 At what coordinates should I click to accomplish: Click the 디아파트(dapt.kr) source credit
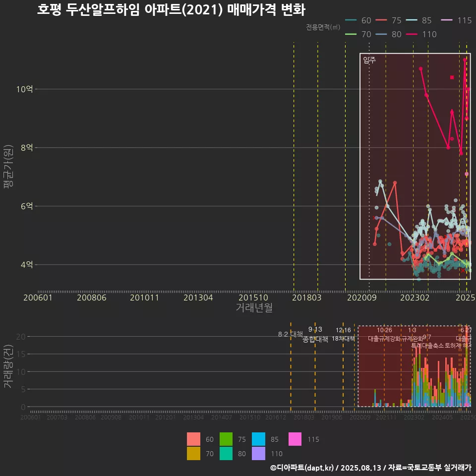pyautogui.click(x=302, y=468)
